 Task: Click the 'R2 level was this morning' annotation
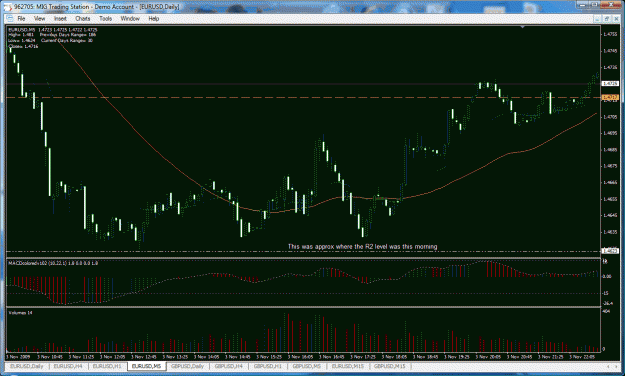(x=362, y=246)
